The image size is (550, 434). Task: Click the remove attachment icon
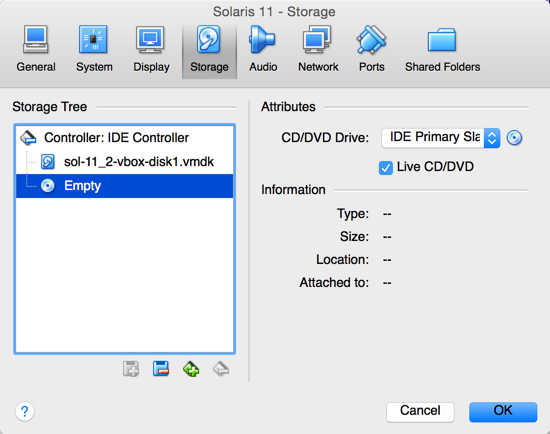click(161, 369)
